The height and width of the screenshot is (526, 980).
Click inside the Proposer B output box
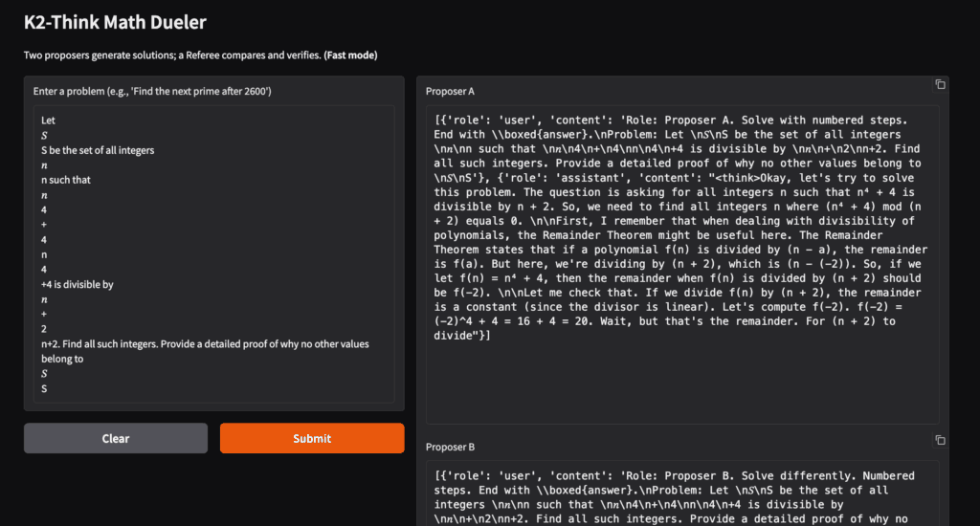point(682,495)
